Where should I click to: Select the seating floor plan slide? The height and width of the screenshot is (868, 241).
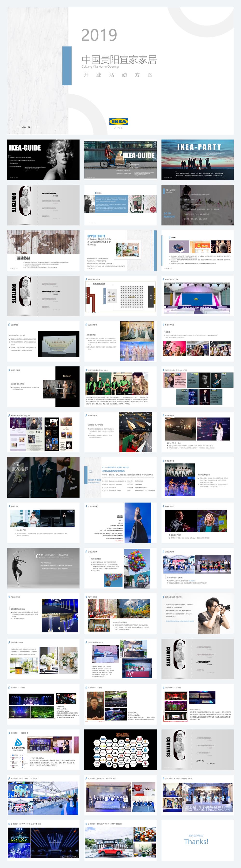[x=120, y=296]
